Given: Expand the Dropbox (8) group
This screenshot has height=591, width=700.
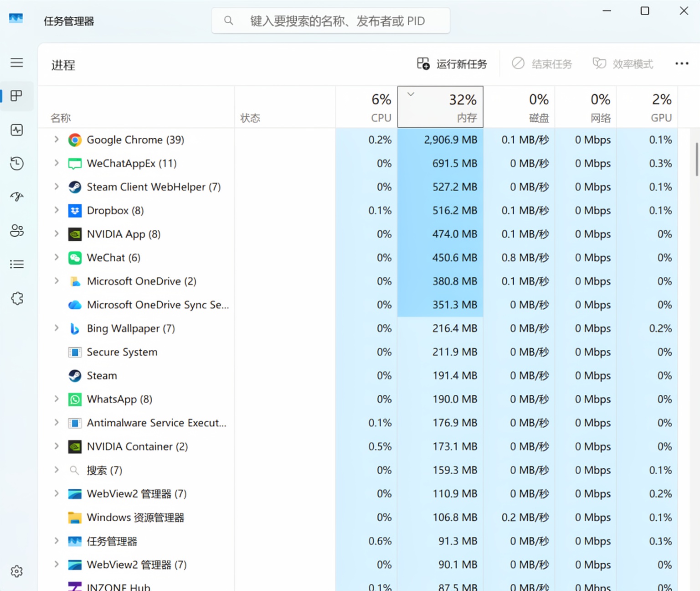Looking at the screenshot, I should pos(57,210).
